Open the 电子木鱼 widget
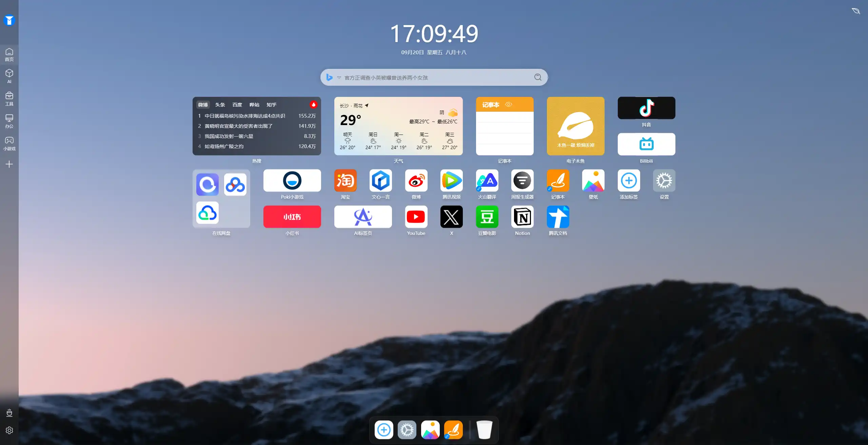This screenshot has width=868, height=445. [x=576, y=126]
